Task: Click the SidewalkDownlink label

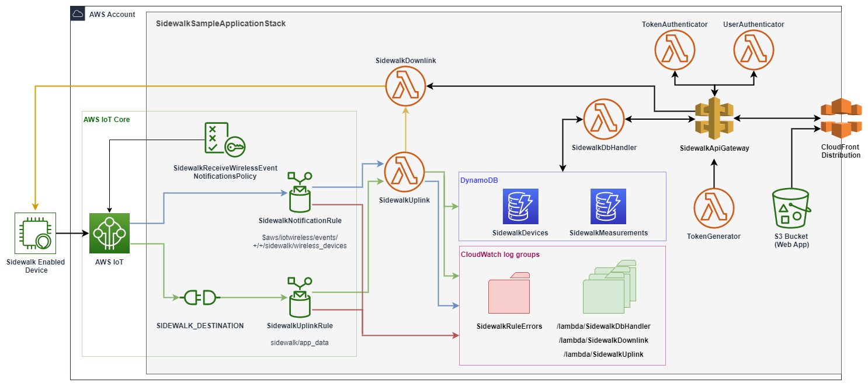Action: coord(405,60)
